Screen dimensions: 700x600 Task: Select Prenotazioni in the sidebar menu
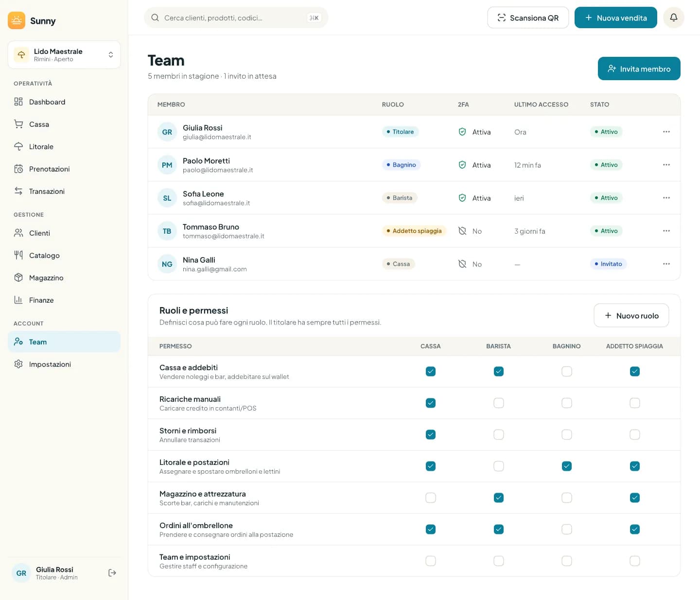pyautogui.click(x=64, y=169)
